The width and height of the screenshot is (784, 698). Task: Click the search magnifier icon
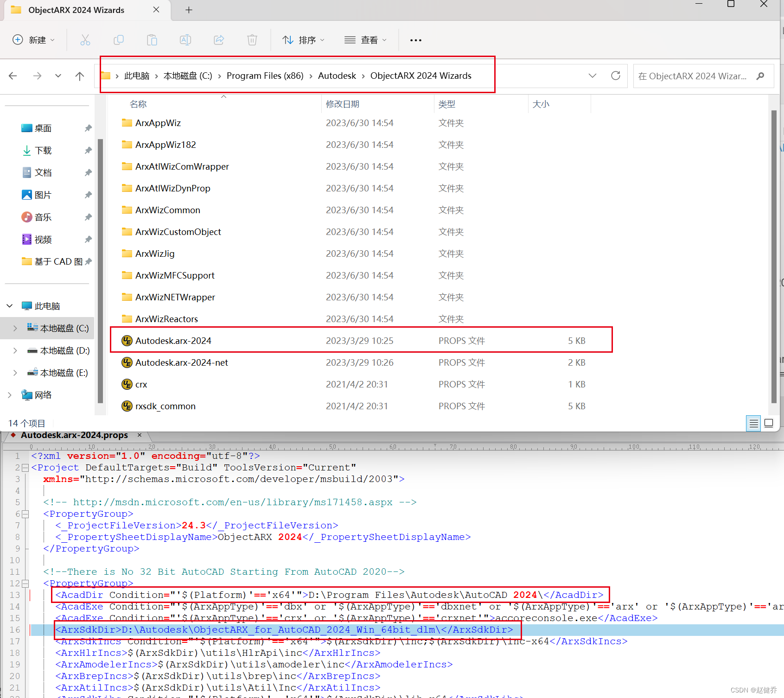[x=760, y=76]
